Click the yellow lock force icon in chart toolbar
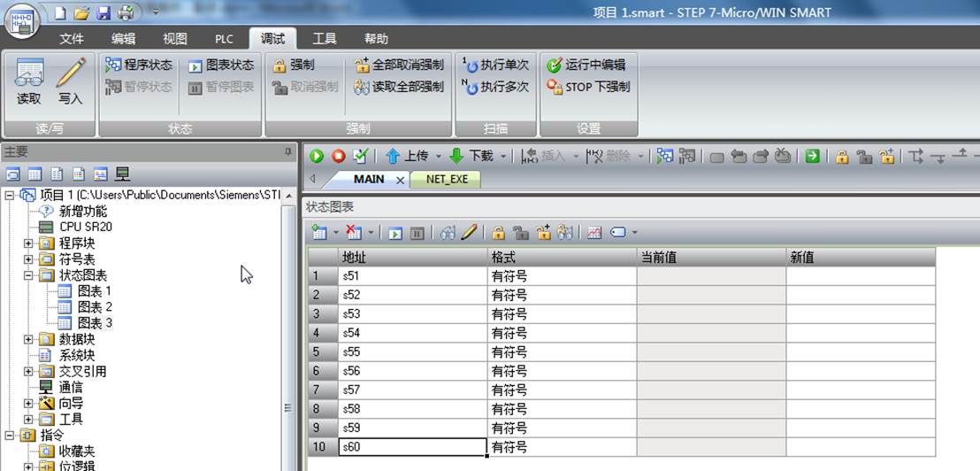Screen dimensions: 980x471 [x=498, y=233]
